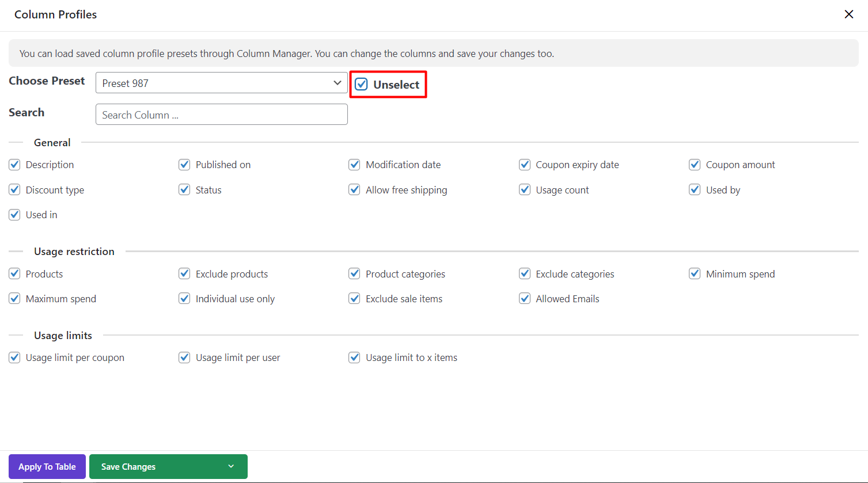868x483 pixels.
Task: Uncheck the Description column
Action: pyautogui.click(x=14, y=165)
